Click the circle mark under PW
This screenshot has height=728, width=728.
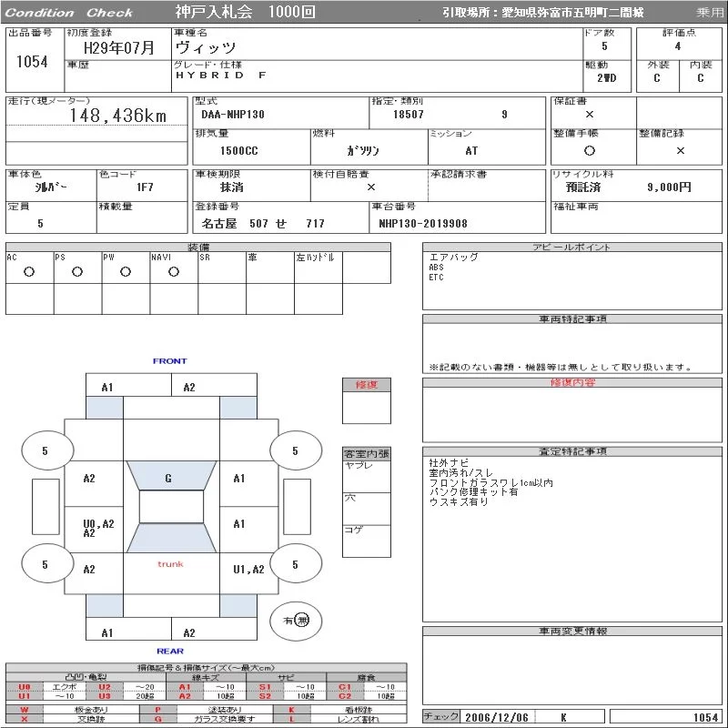pos(126,272)
